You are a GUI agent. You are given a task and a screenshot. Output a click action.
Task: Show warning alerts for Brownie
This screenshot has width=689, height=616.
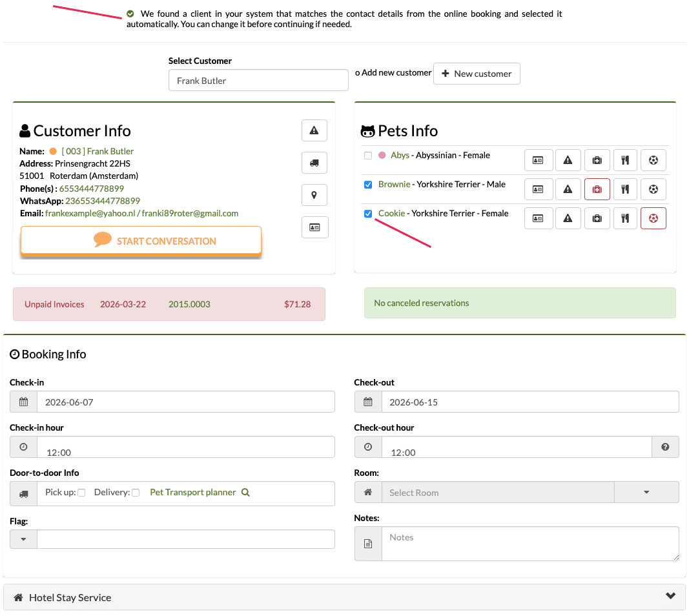[x=568, y=189]
